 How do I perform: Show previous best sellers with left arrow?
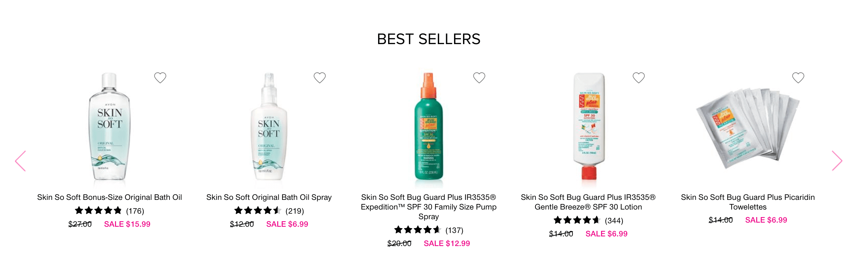click(20, 161)
